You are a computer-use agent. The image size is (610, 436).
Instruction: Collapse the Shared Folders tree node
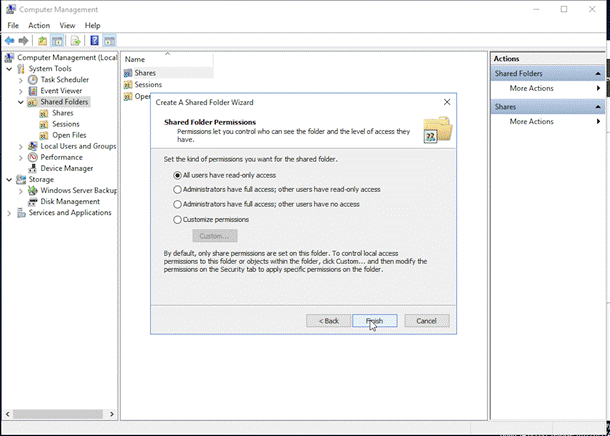point(21,102)
